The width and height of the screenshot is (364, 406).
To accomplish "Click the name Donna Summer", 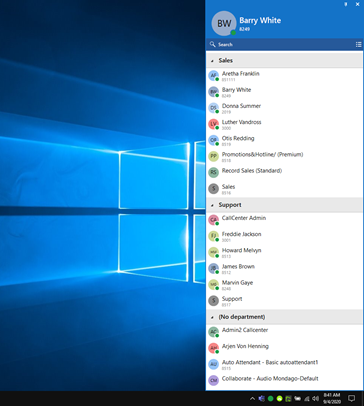I will (241, 106).
